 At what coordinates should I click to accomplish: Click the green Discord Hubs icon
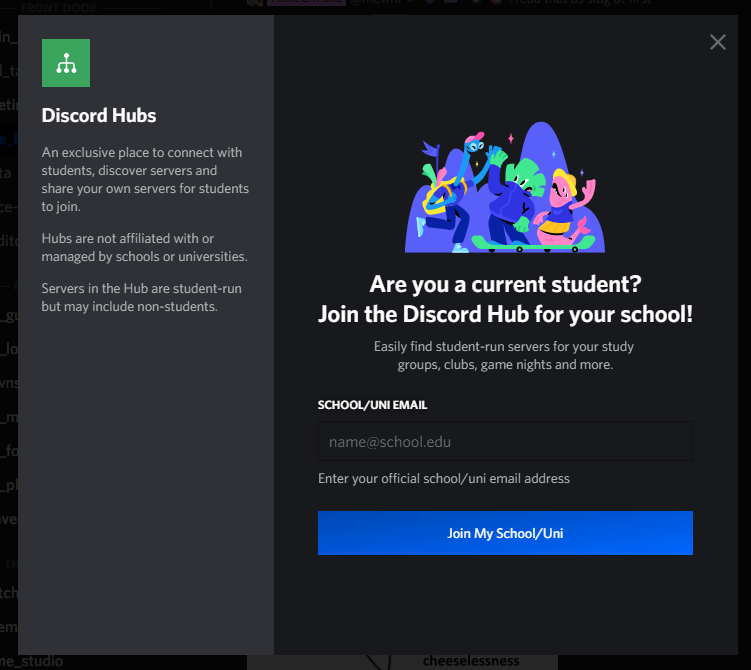tap(66, 63)
